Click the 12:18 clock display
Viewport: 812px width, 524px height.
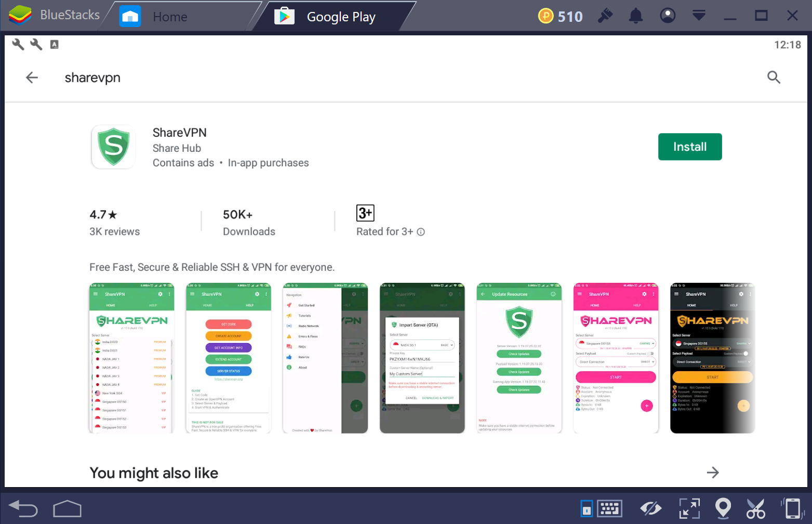coord(788,45)
